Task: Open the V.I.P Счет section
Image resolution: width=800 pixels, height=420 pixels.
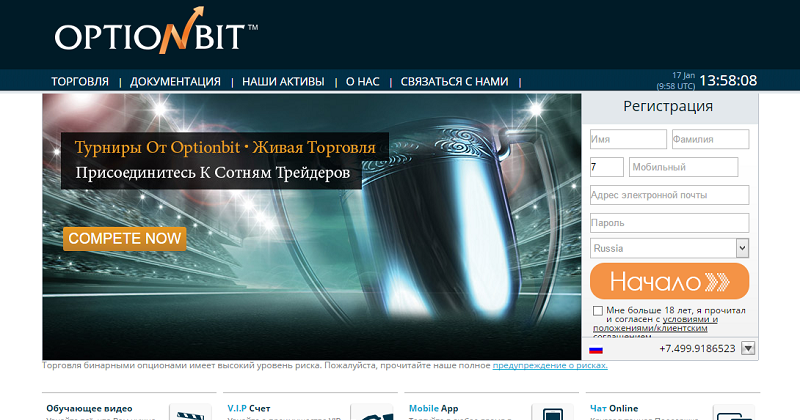Action: point(249,408)
